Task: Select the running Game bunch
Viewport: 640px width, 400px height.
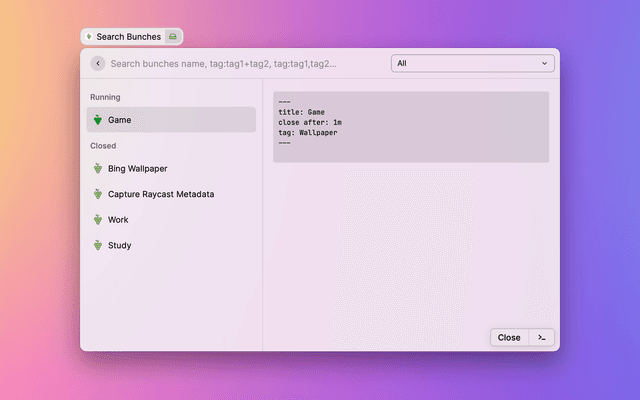Action: point(171,120)
